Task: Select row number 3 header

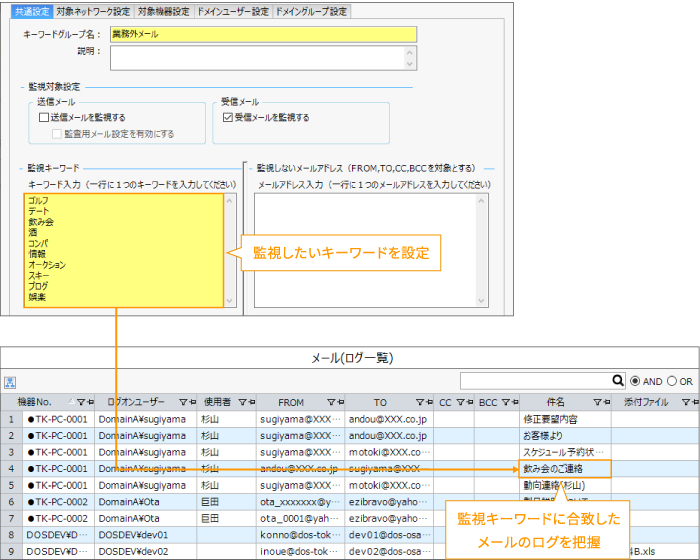Action: 11,452
